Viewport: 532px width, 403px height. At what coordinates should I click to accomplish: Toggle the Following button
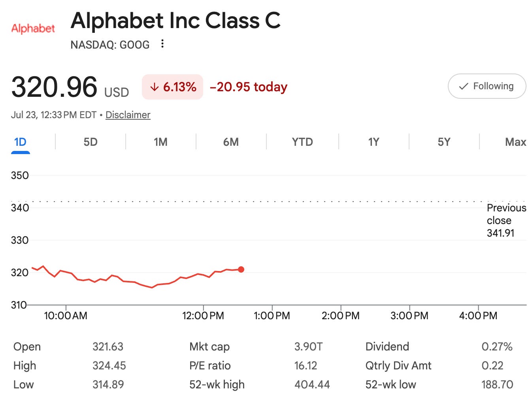click(487, 86)
